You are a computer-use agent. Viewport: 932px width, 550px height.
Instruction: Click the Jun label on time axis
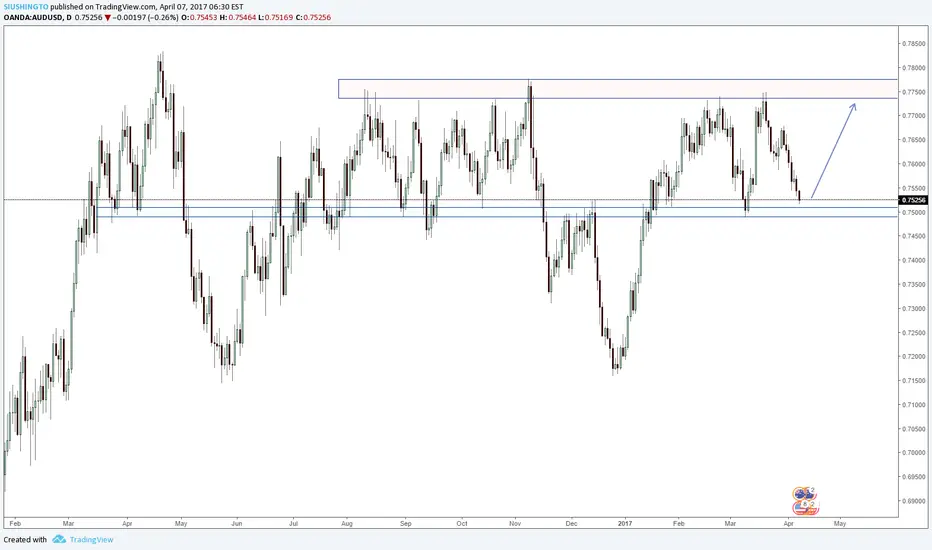pos(237,524)
